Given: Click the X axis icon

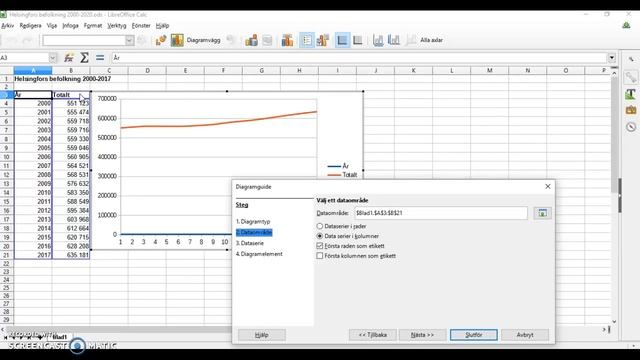Looking at the screenshot, I should point(378,40).
